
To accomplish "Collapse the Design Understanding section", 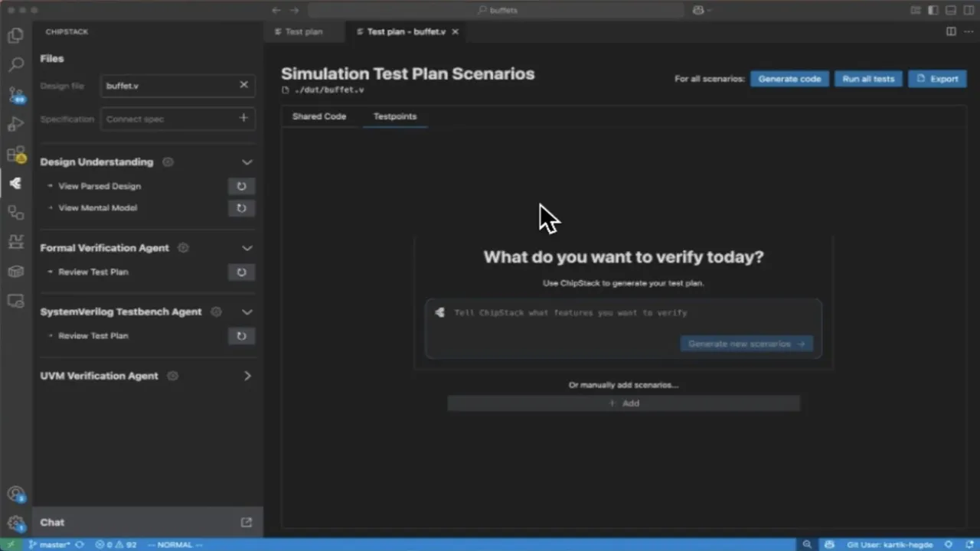I will coord(247,162).
